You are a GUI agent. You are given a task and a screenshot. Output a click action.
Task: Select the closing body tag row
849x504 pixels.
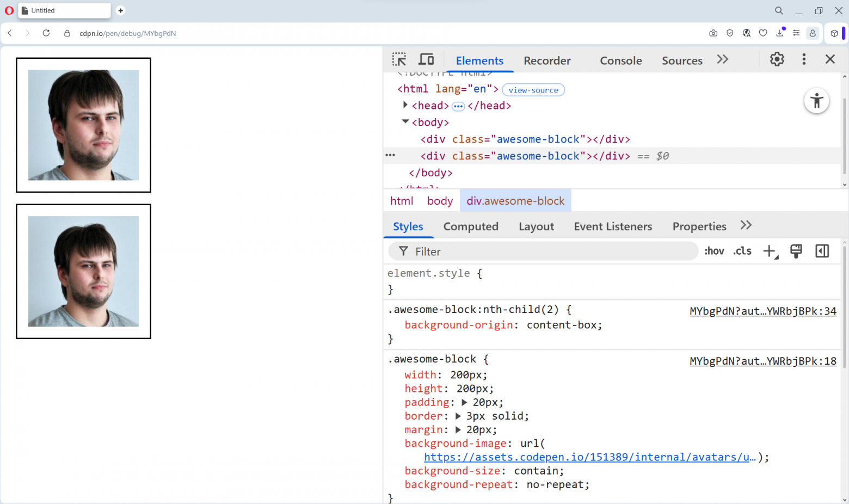430,173
